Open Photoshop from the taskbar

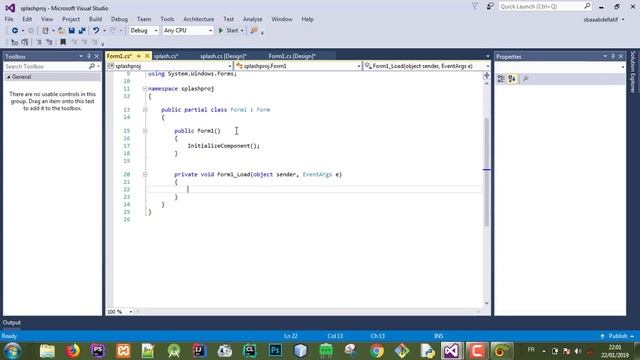276,351
